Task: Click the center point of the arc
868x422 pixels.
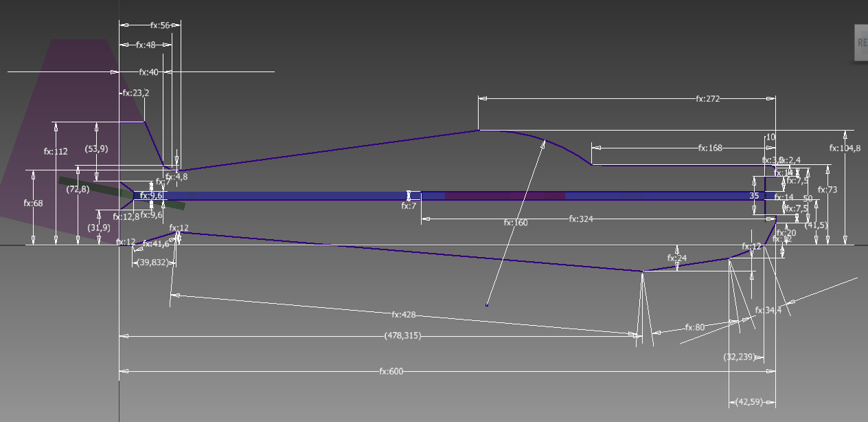Action: click(487, 304)
